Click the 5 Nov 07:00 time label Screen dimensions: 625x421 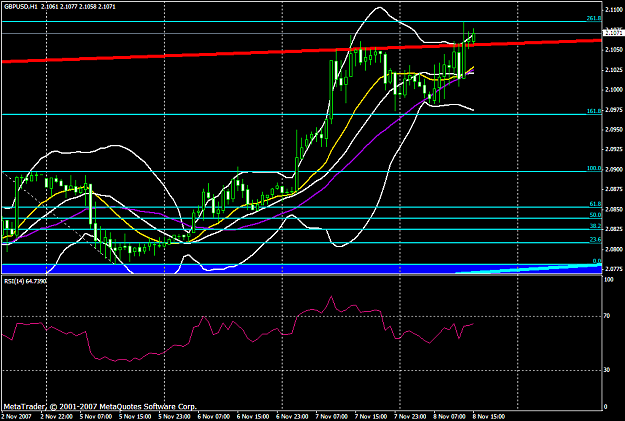96,417
